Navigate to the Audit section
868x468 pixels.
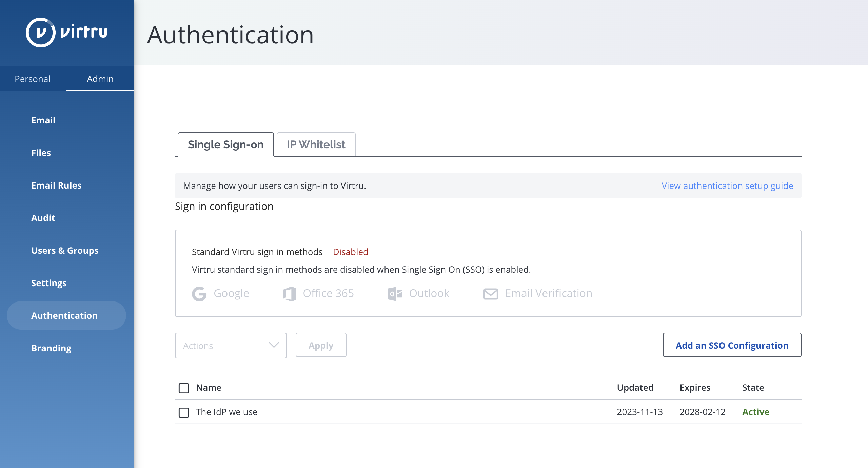(x=43, y=218)
